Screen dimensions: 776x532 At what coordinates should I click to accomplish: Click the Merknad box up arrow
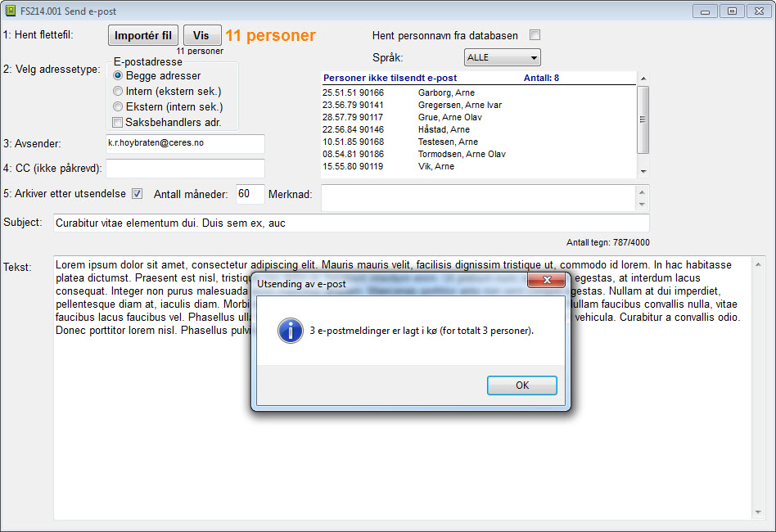pos(642,192)
